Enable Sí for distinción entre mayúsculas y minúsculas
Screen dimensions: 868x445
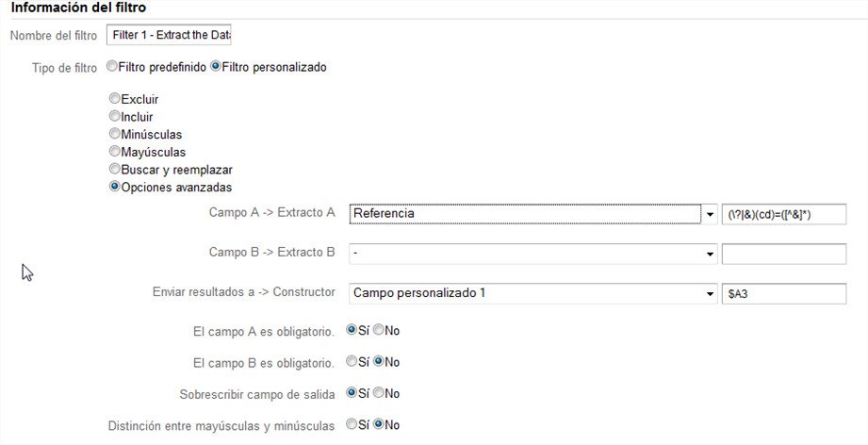352,424
